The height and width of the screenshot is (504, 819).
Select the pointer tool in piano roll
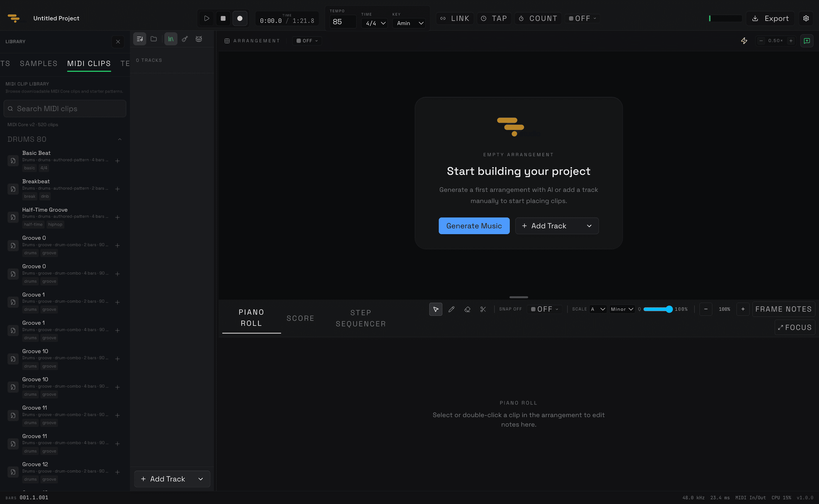(x=435, y=309)
